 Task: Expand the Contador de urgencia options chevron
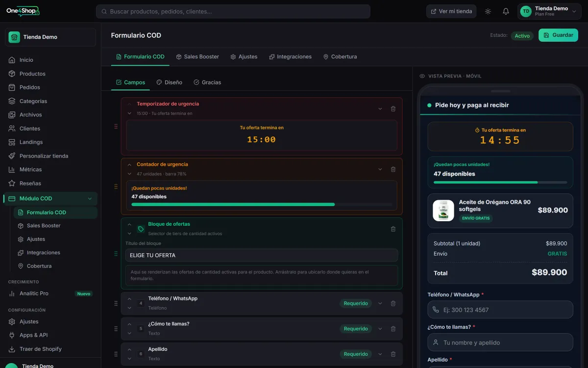coord(380,169)
